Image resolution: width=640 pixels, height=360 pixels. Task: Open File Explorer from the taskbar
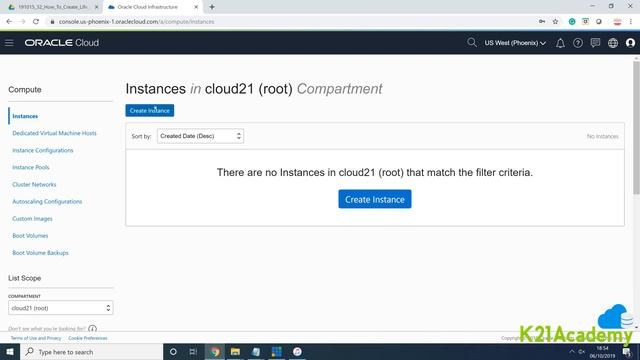coord(235,352)
